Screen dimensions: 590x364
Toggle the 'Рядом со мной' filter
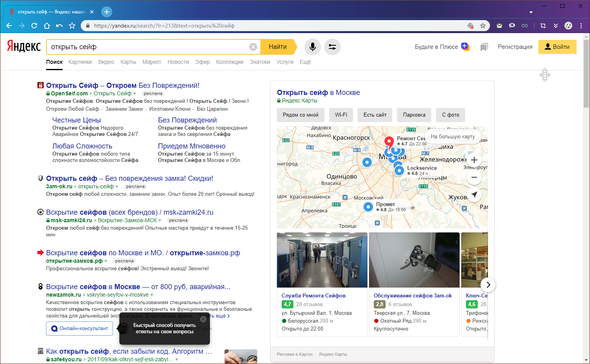click(x=301, y=115)
